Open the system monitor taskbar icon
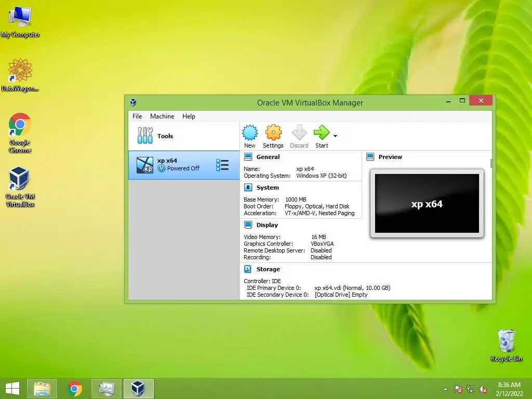This screenshot has height=399, width=532. click(x=107, y=389)
